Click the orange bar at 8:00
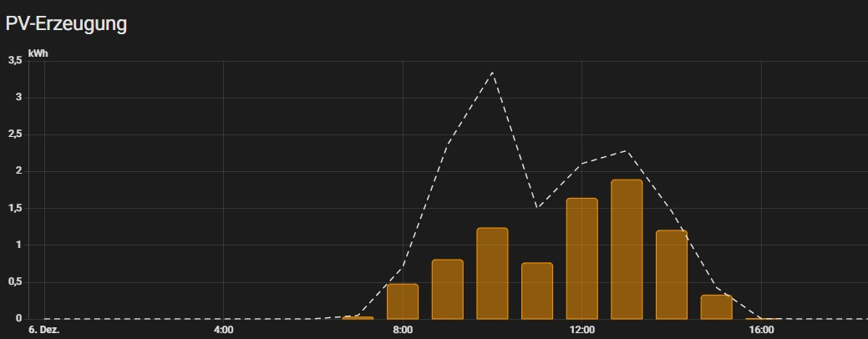 pyautogui.click(x=403, y=301)
